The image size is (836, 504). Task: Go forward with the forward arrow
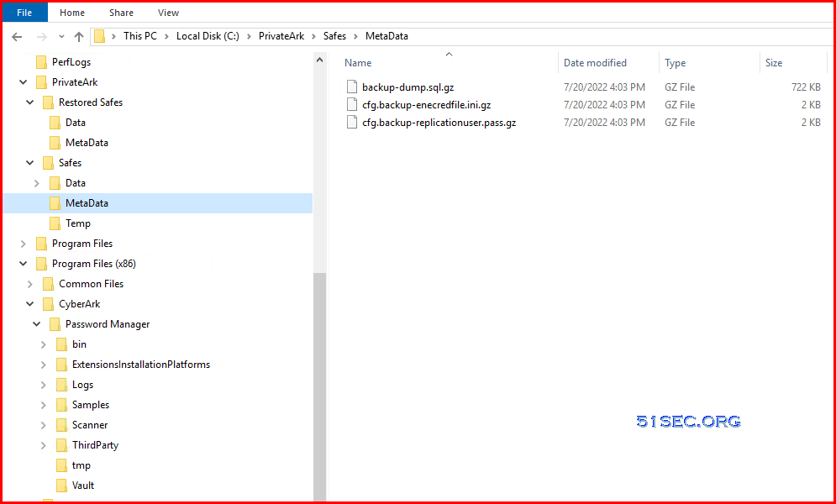(x=41, y=36)
